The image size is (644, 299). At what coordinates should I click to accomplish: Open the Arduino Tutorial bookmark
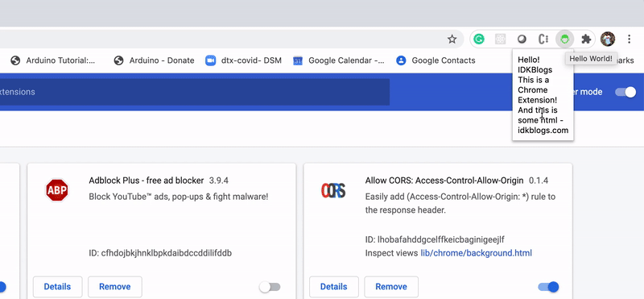point(53,60)
